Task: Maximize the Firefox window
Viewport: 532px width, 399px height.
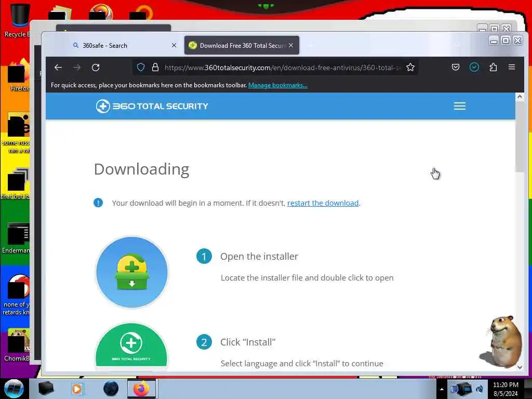Action: pyautogui.click(x=506, y=41)
